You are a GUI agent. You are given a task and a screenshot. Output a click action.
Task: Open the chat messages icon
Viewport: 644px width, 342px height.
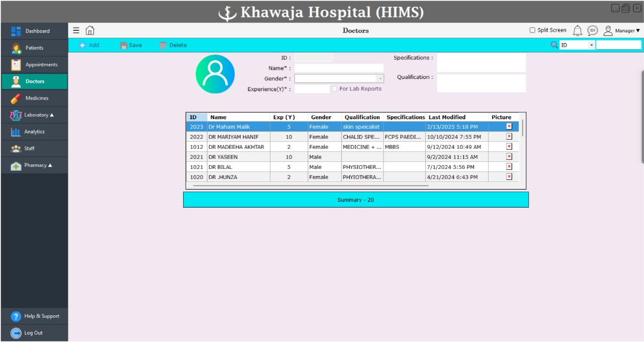[593, 31]
